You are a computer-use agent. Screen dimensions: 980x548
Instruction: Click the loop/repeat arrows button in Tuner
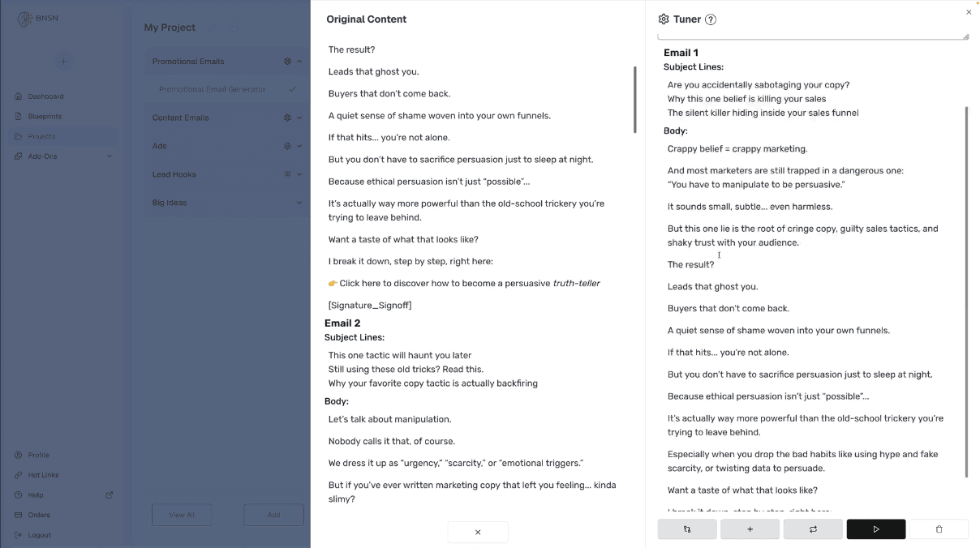point(813,529)
